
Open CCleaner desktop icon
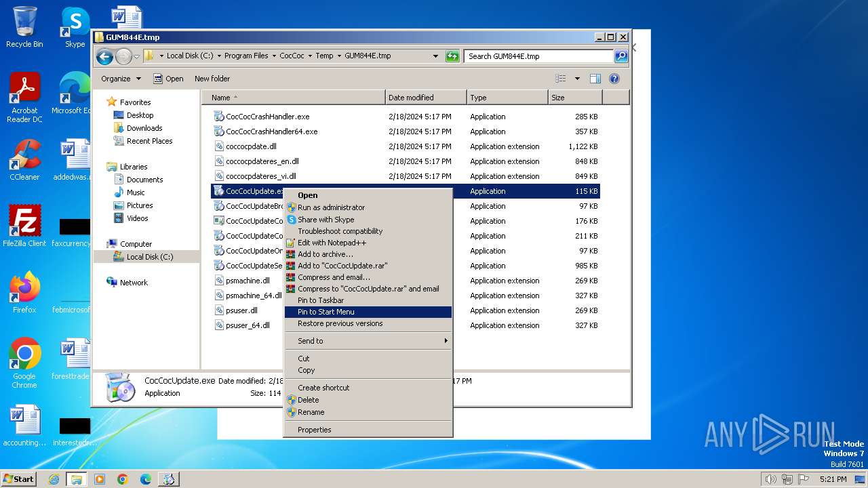pyautogui.click(x=24, y=160)
